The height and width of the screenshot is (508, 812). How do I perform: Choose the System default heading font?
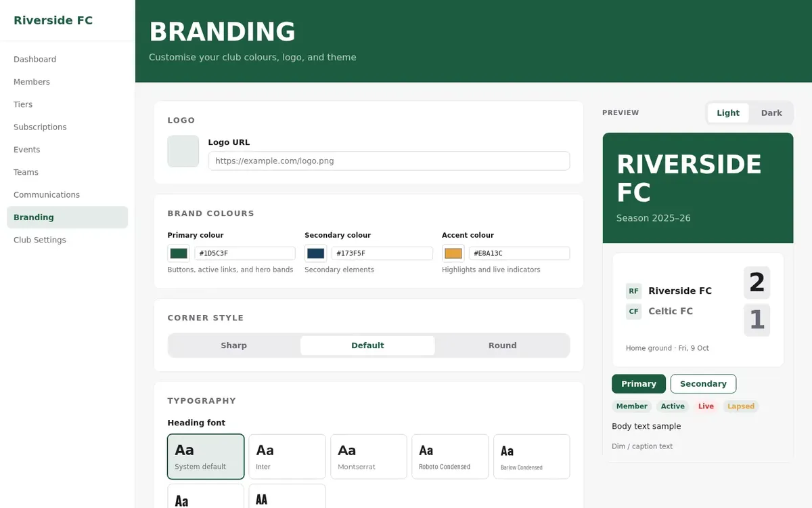pyautogui.click(x=206, y=457)
